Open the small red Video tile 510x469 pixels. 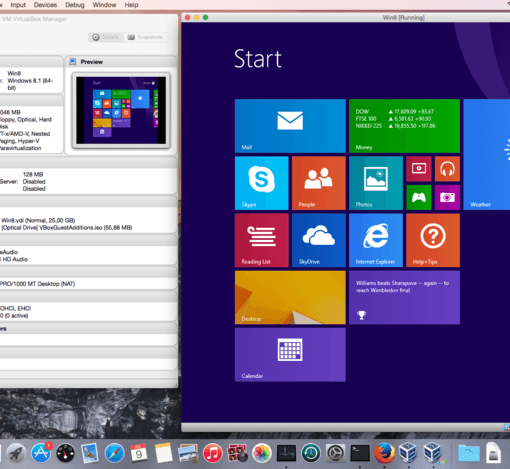coord(419,169)
